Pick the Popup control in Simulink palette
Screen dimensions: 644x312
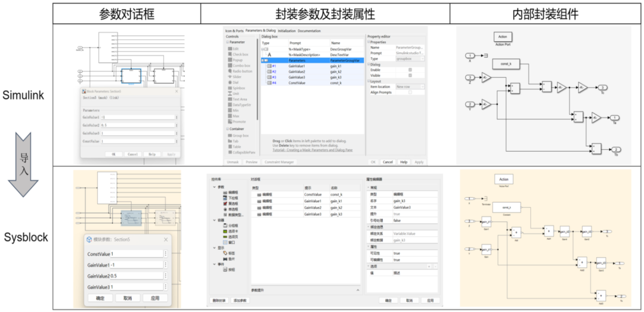237,60
